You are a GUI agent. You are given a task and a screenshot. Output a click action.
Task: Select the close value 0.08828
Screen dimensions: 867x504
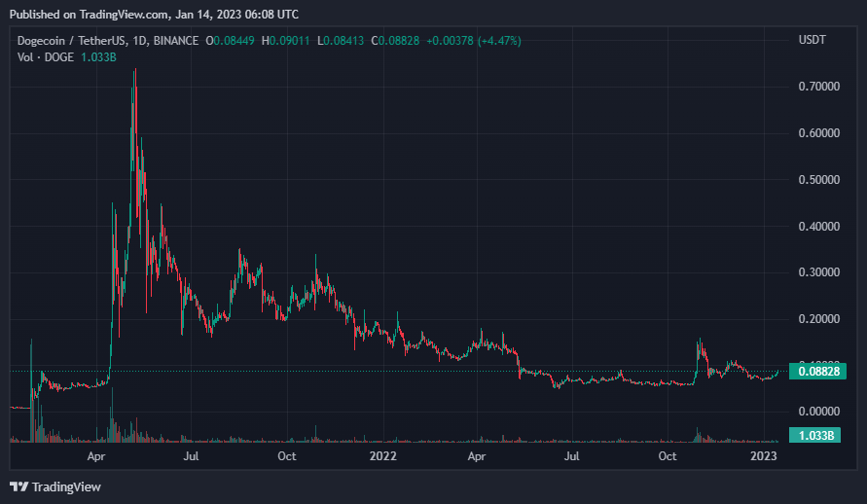pos(399,41)
